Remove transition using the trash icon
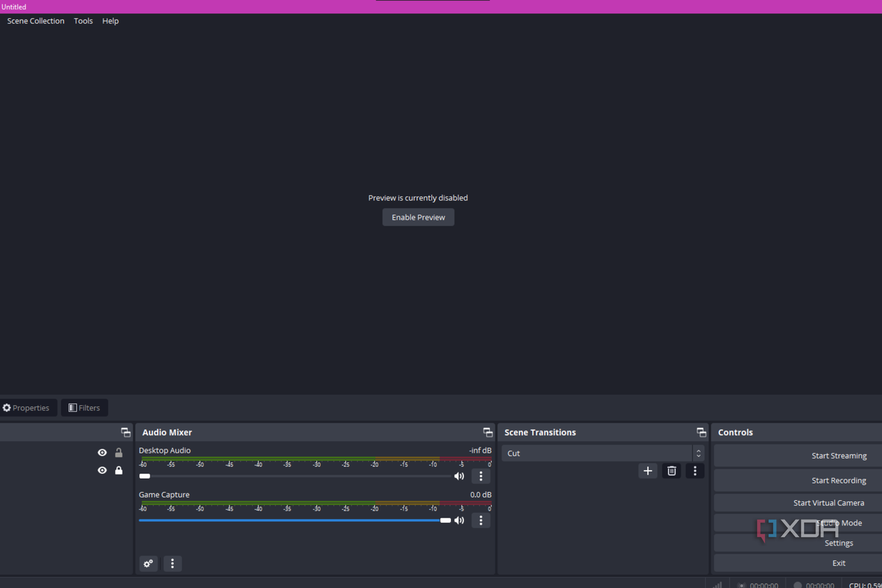Viewport: 882px width, 588px height. coord(672,471)
